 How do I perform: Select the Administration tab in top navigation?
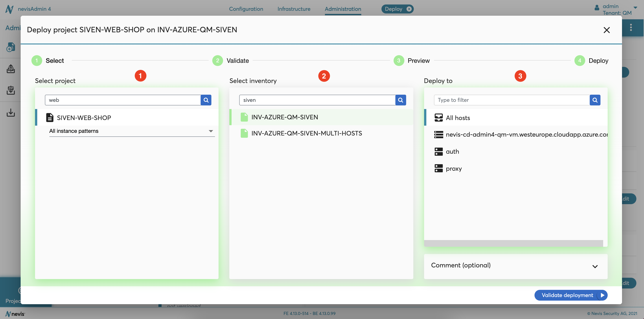click(x=343, y=9)
